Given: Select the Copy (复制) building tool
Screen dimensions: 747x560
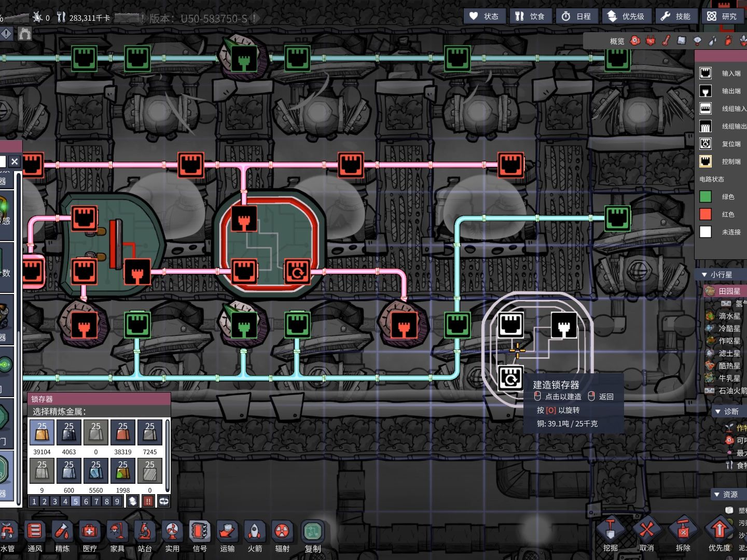Looking at the screenshot, I should pyautogui.click(x=313, y=536).
